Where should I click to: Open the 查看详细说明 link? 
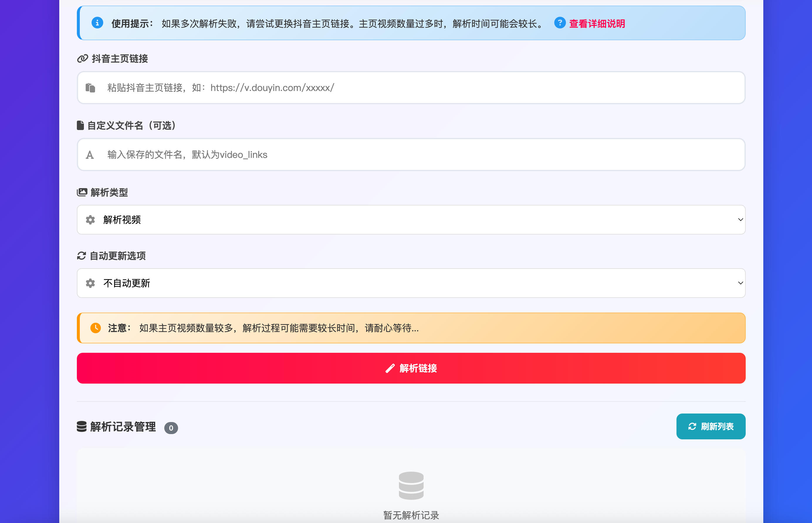tap(597, 24)
